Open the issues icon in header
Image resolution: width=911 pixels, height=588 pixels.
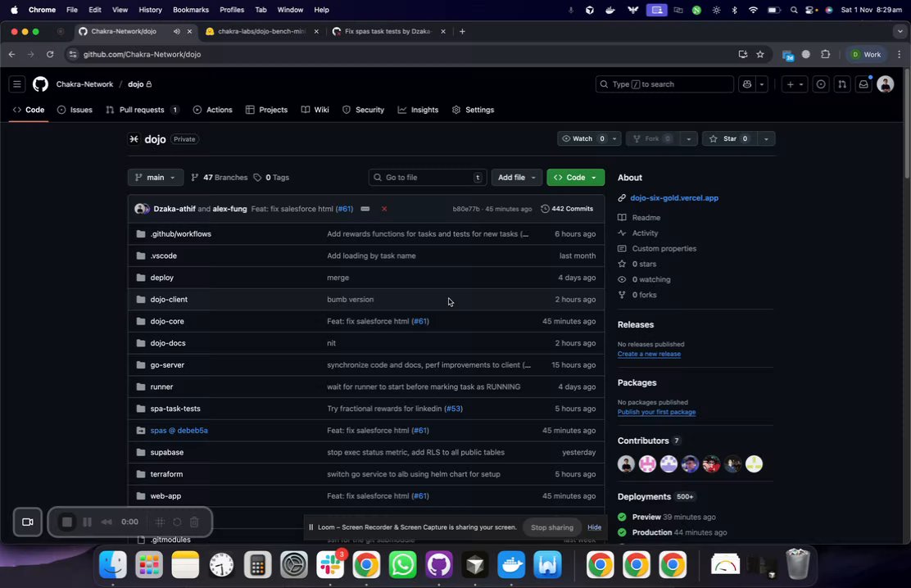(820, 84)
